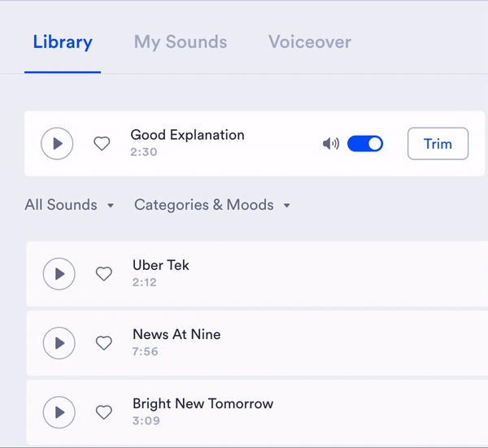This screenshot has height=448, width=488.
Task: Play the Uber Tek track
Action: [x=59, y=274]
